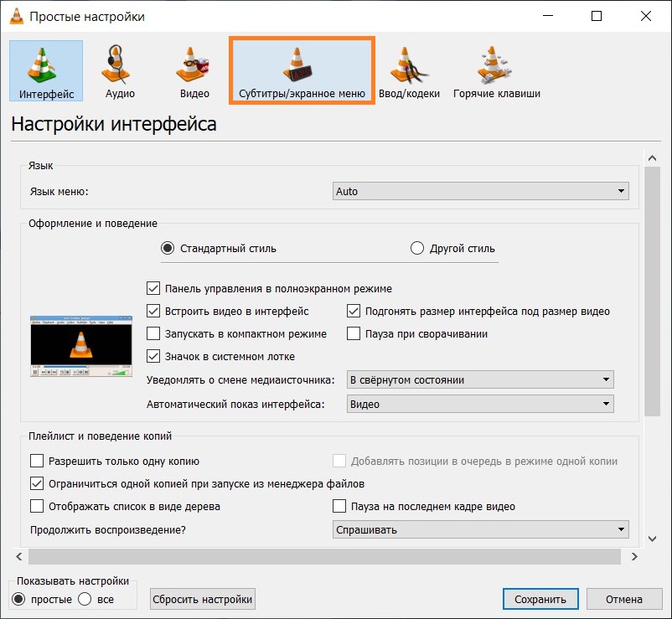Click the Сбросить настройки button
The width and height of the screenshot is (672, 619).
pyautogui.click(x=202, y=600)
